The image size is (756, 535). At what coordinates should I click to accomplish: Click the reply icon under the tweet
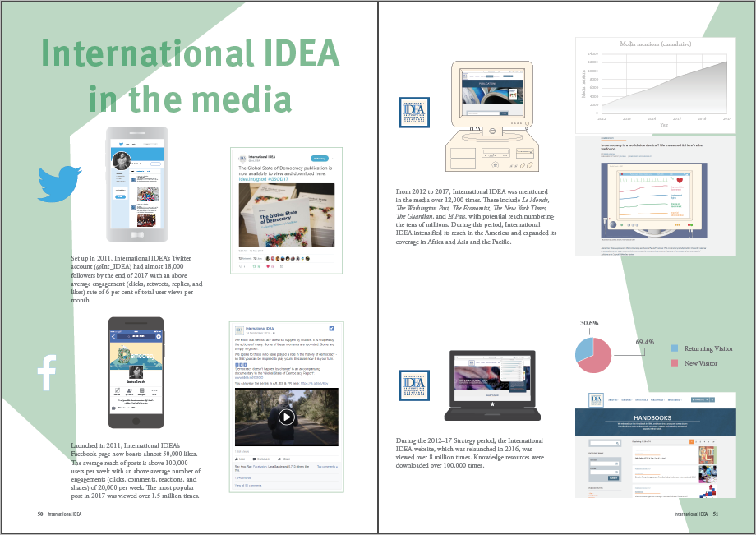(x=241, y=266)
